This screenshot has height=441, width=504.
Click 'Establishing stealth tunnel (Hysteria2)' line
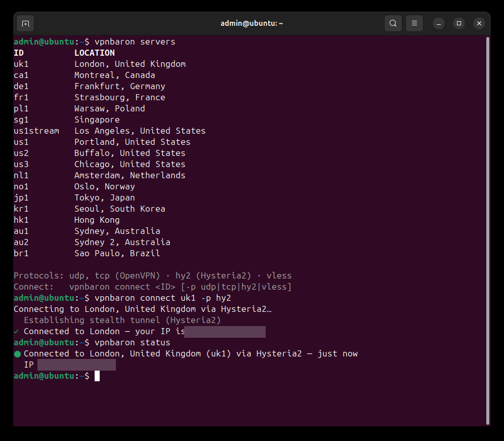coord(122,320)
